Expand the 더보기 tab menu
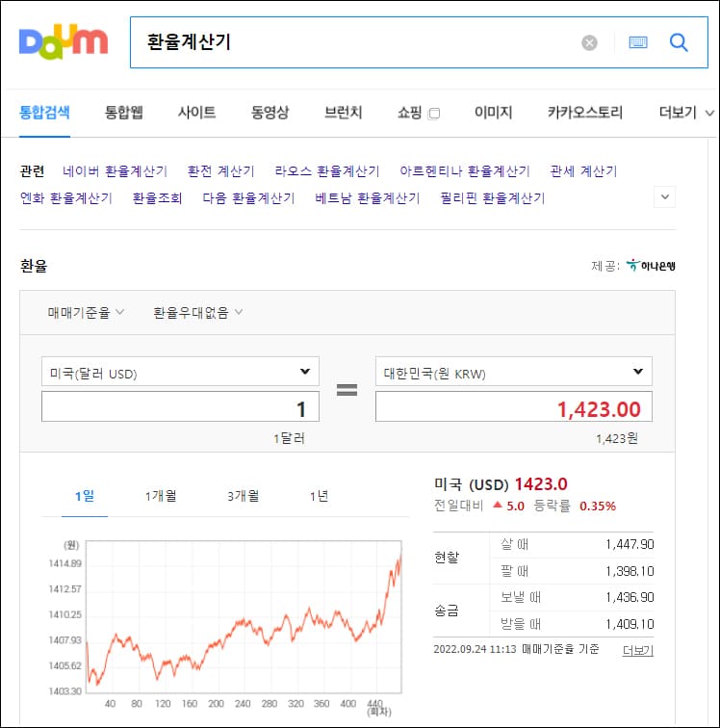 (x=686, y=113)
